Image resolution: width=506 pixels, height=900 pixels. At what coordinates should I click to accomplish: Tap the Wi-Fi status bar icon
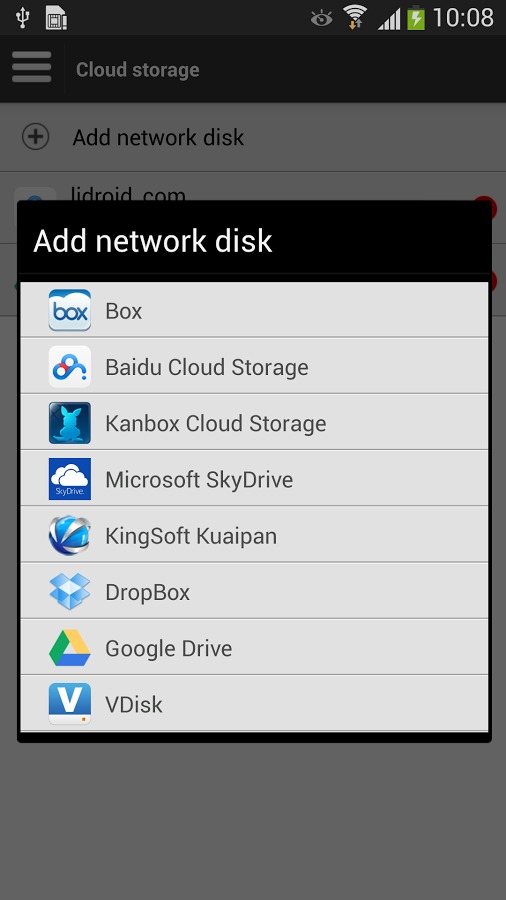(355, 17)
